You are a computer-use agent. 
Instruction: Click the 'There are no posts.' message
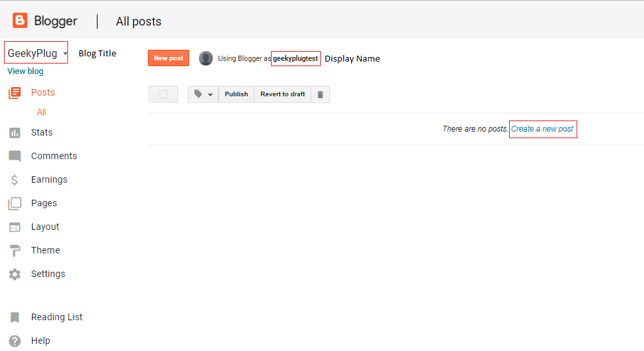click(475, 129)
